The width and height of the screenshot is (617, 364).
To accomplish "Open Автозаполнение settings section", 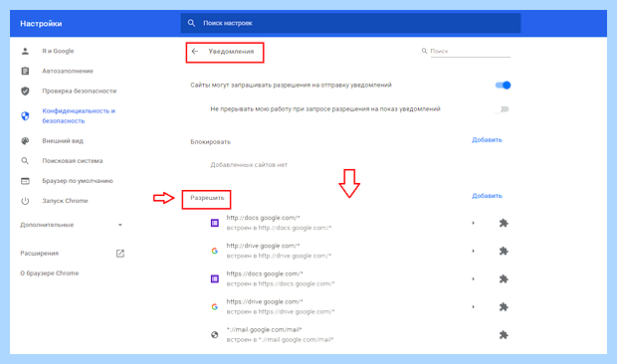I will point(68,72).
